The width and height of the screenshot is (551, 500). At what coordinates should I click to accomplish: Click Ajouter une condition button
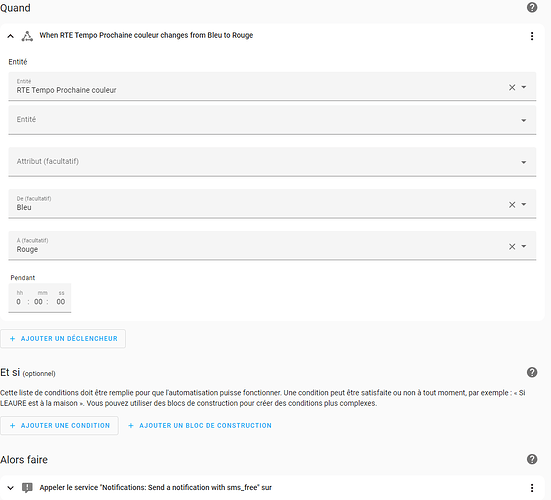59,426
